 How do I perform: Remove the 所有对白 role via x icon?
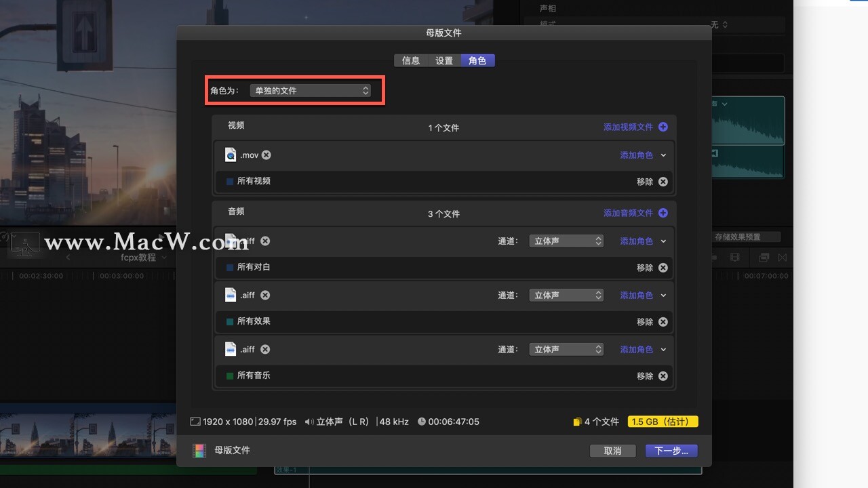[x=663, y=268]
